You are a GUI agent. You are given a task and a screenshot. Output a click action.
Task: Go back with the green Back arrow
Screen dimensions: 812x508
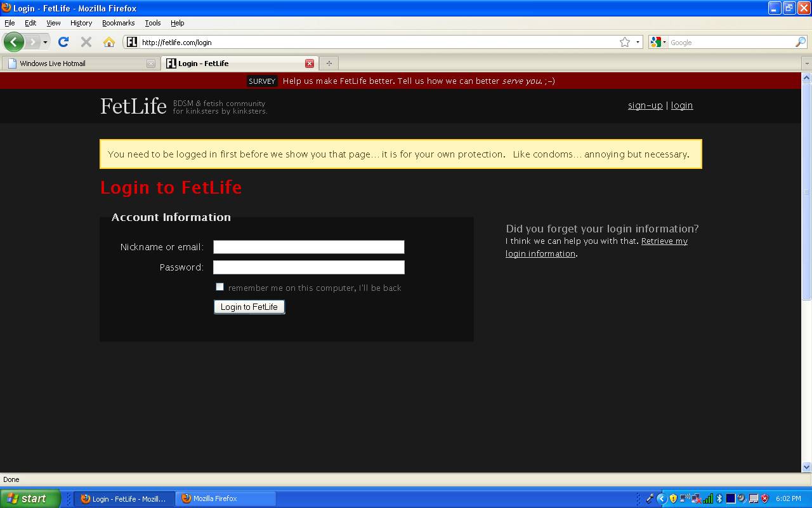click(x=13, y=42)
